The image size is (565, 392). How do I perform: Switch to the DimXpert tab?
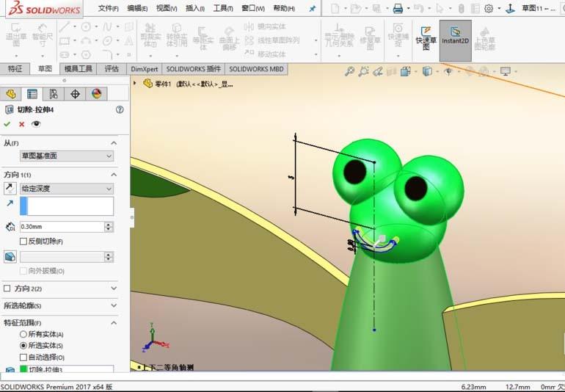click(x=144, y=69)
